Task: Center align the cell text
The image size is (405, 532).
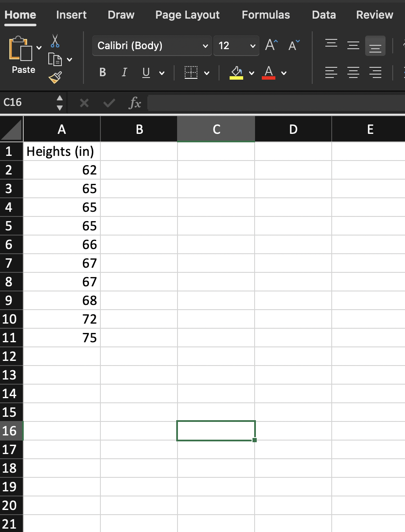Action: click(353, 72)
